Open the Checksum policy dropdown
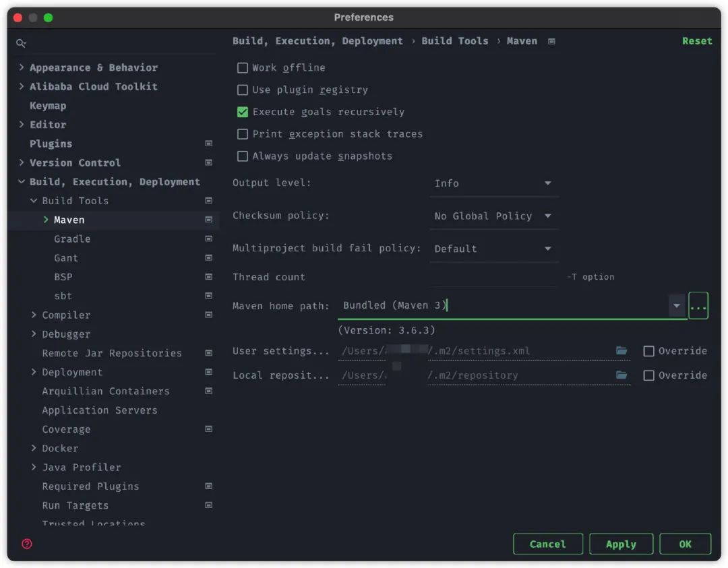728x568 pixels. pyautogui.click(x=493, y=216)
